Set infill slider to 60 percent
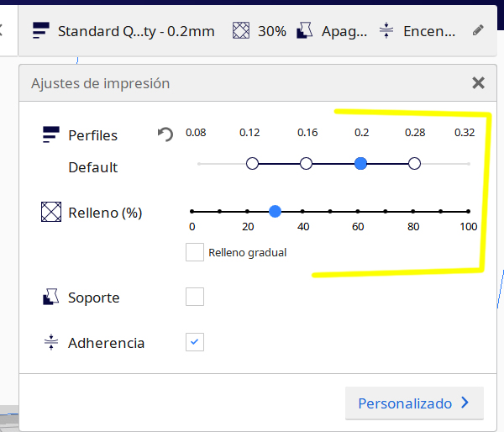504x432 pixels. coord(358,212)
